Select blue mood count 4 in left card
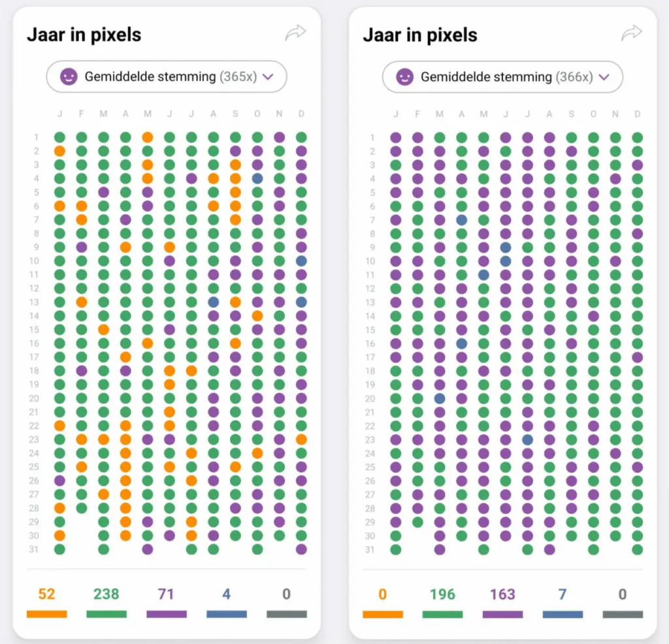 tap(226, 594)
